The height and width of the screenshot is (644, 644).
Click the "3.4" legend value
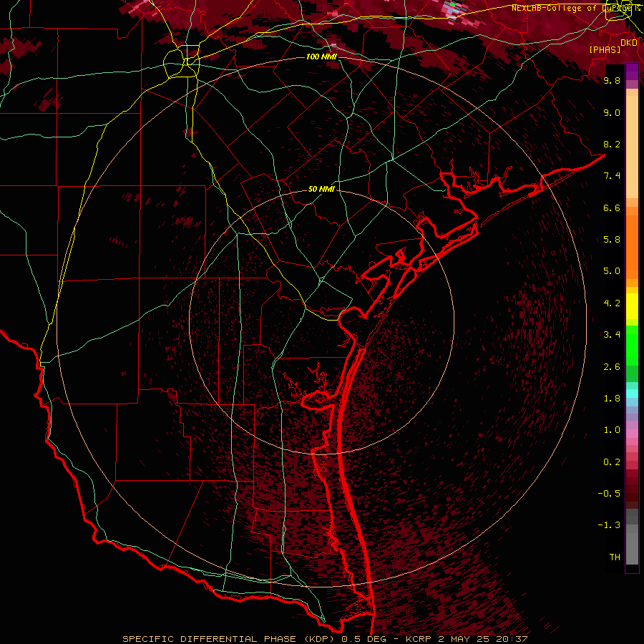coord(612,335)
